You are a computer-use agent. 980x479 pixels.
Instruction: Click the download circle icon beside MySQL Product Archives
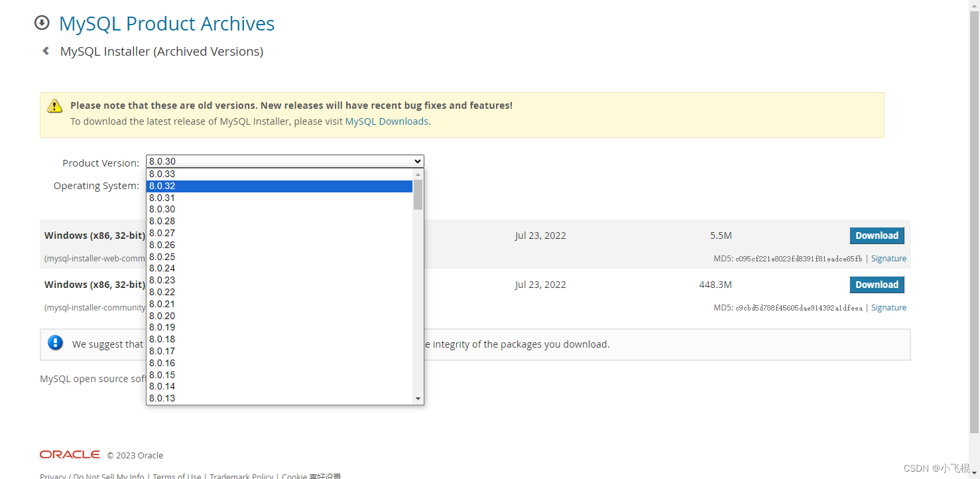(x=42, y=23)
